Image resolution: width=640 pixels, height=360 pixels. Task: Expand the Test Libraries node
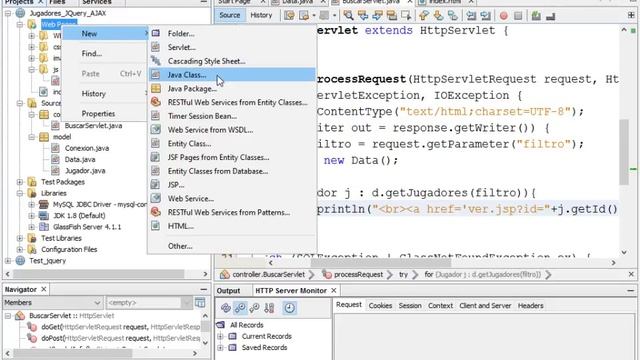coord(20,238)
